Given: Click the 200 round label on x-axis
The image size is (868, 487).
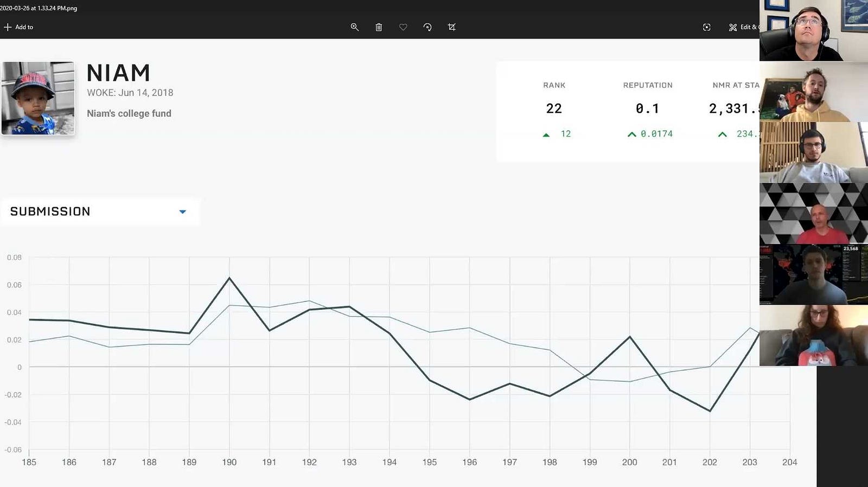Looking at the screenshot, I should tap(629, 462).
